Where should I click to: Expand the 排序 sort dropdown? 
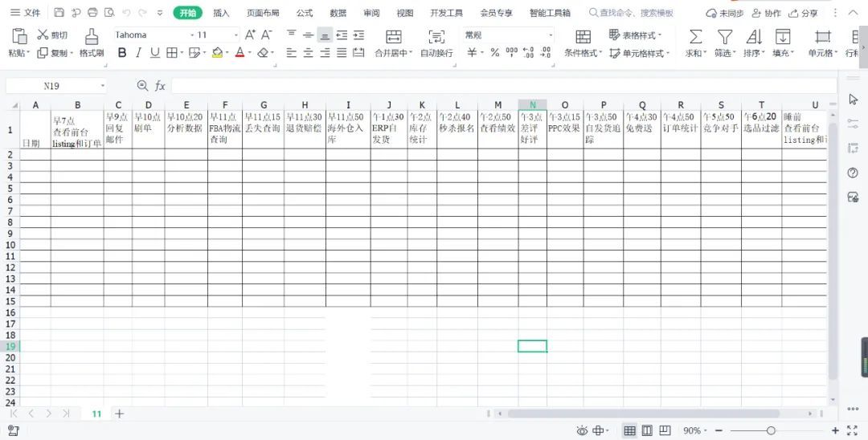pyautogui.click(x=763, y=53)
